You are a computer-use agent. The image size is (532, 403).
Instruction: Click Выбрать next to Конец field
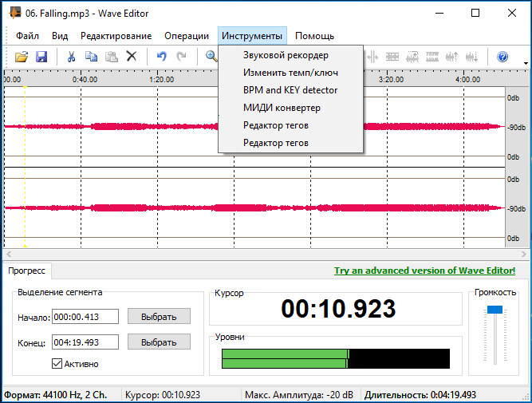click(159, 342)
